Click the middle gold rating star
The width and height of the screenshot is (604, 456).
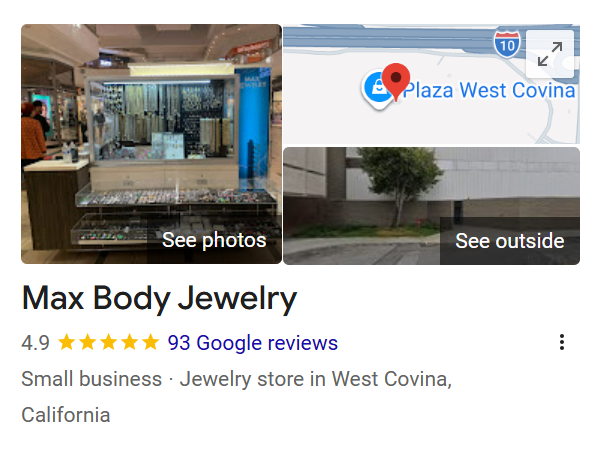coord(108,342)
